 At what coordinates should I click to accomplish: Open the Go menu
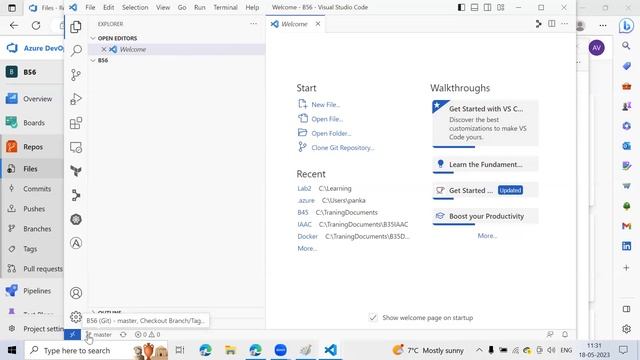tap(182, 7)
